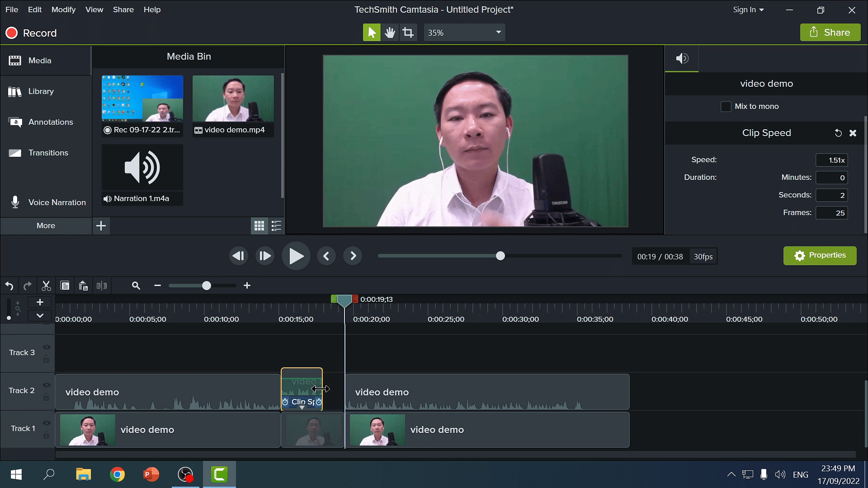Jump to previous clip marker

[x=326, y=256]
